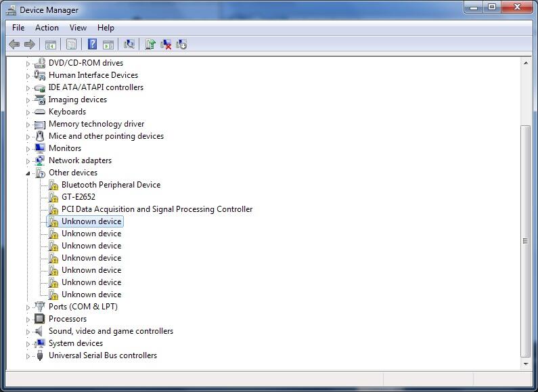
Task: Select the Sound, video and game controllers item
Action: pyautogui.click(x=110, y=331)
